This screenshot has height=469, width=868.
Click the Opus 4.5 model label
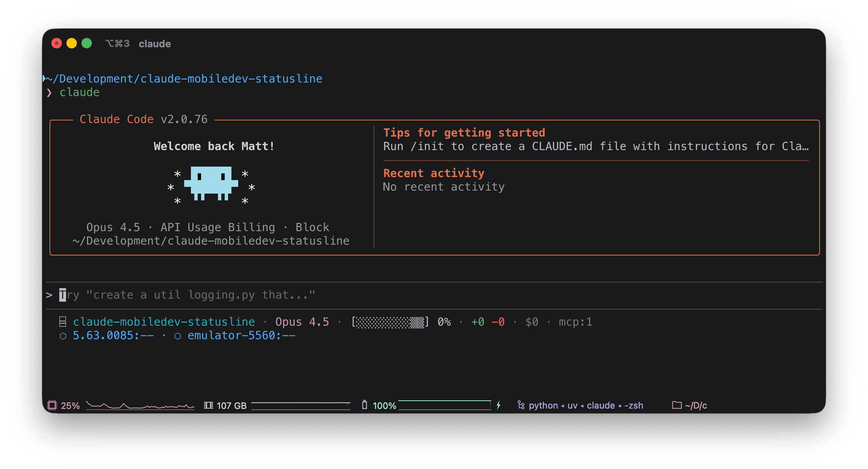click(x=302, y=322)
